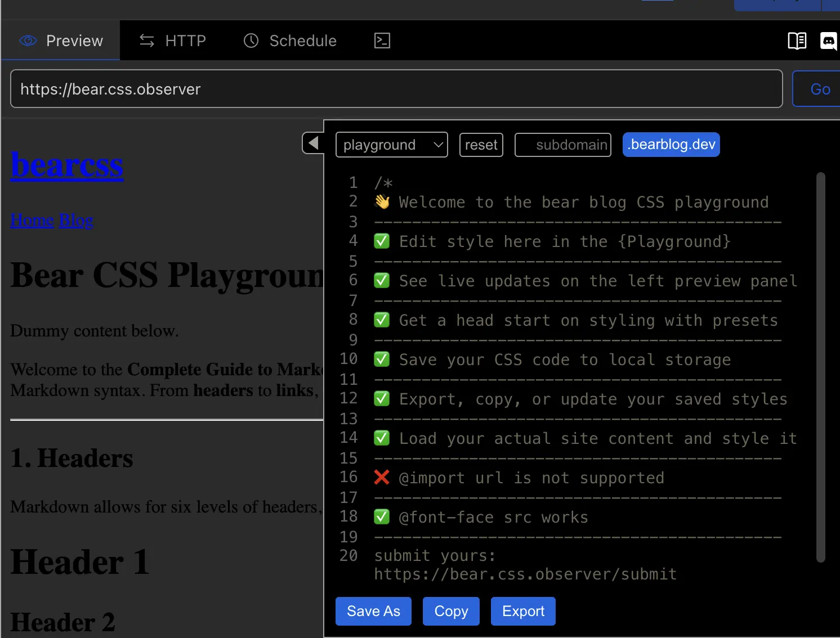This screenshot has height=638, width=840.
Task: Click the code editor vertical scrollbar
Action: pyautogui.click(x=821, y=367)
